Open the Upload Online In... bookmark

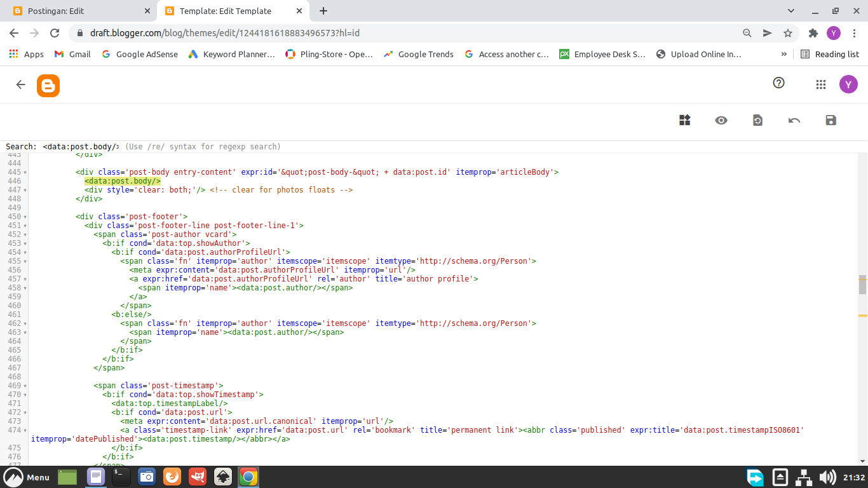tap(698, 54)
